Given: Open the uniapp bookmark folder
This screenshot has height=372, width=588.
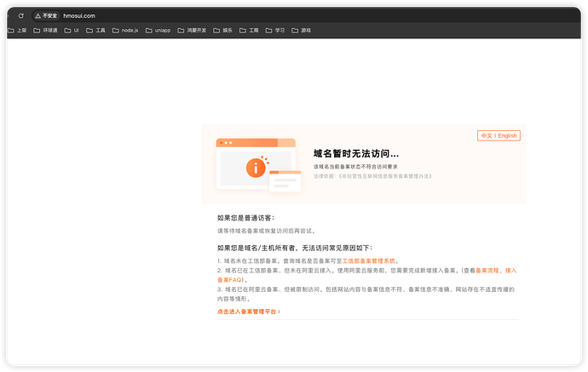Looking at the screenshot, I should [159, 30].
